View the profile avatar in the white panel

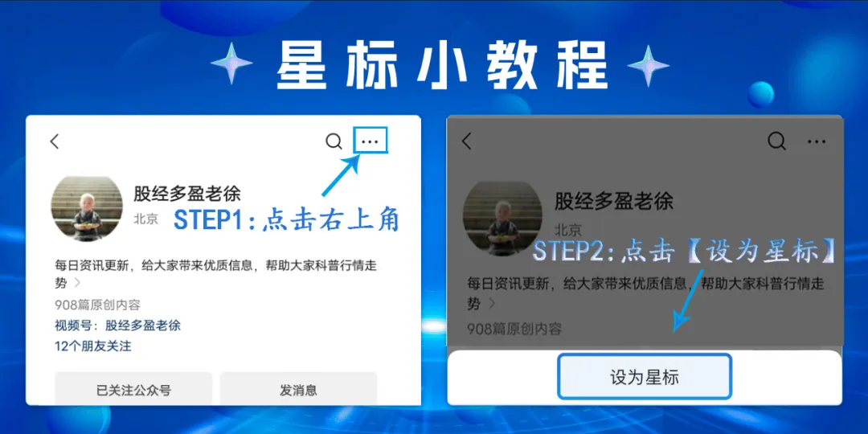(x=87, y=209)
